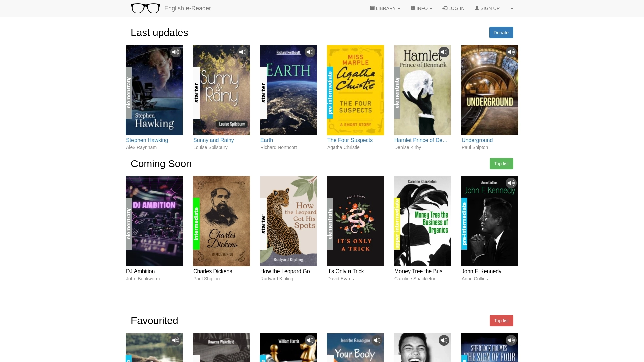Click the audio icon on Sunny & Rainy cover
The image size is (644, 362).
[x=243, y=52]
